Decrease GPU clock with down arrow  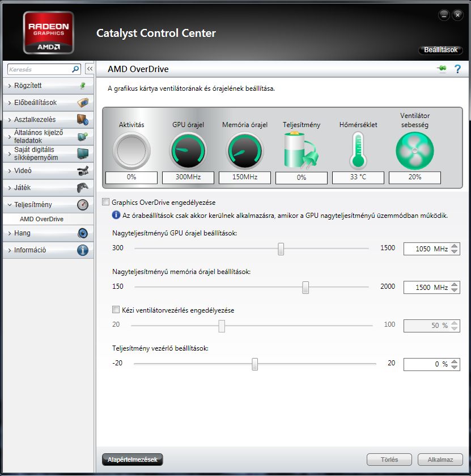tap(455, 252)
